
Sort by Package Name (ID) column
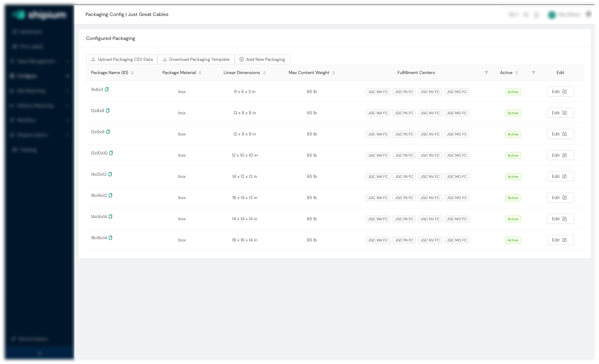pos(132,73)
